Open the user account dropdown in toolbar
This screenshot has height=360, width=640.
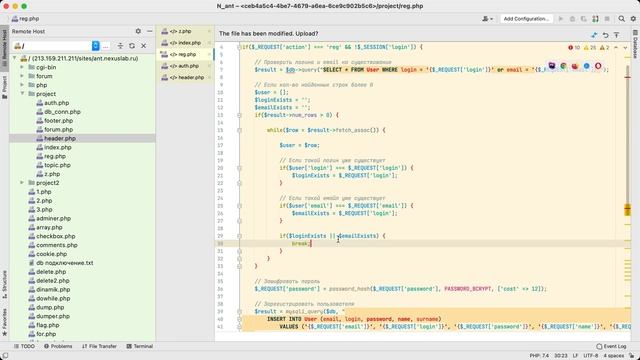click(x=487, y=19)
